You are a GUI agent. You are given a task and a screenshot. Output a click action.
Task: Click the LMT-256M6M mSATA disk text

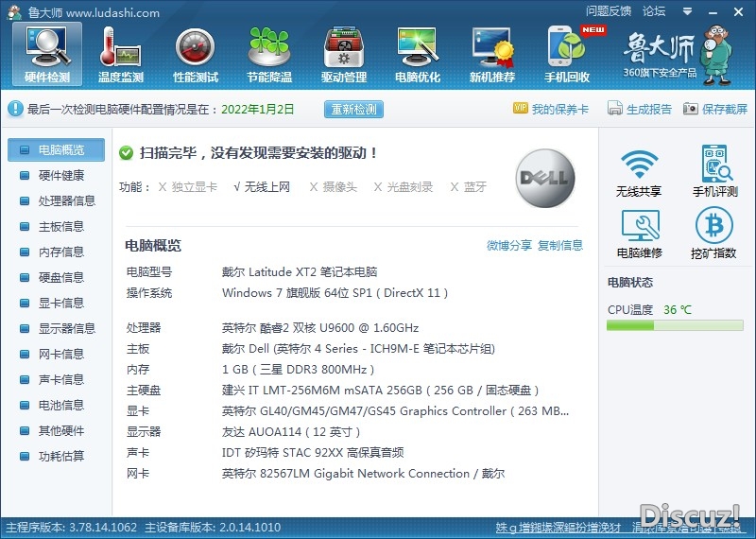pos(381,390)
